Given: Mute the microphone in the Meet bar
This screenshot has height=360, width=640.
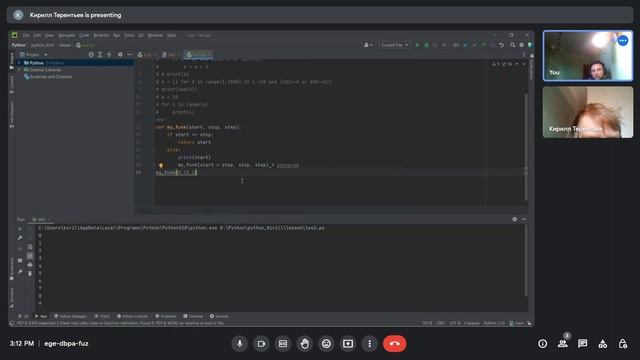Looking at the screenshot, I should [240, 344].
